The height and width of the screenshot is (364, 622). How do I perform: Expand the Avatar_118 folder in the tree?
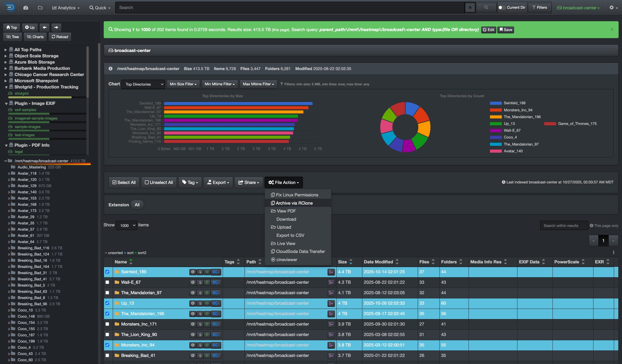coord(9,173)
